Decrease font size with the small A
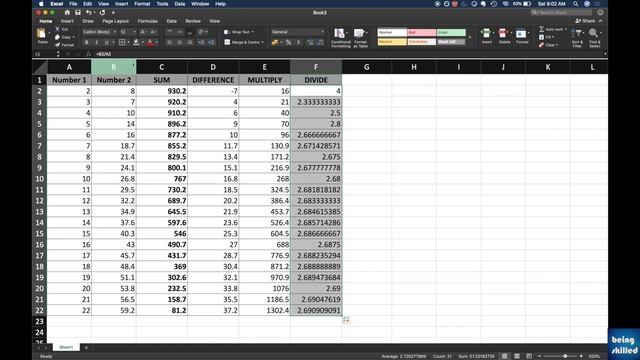Viewport: 640px width, 360px height. 153,32
